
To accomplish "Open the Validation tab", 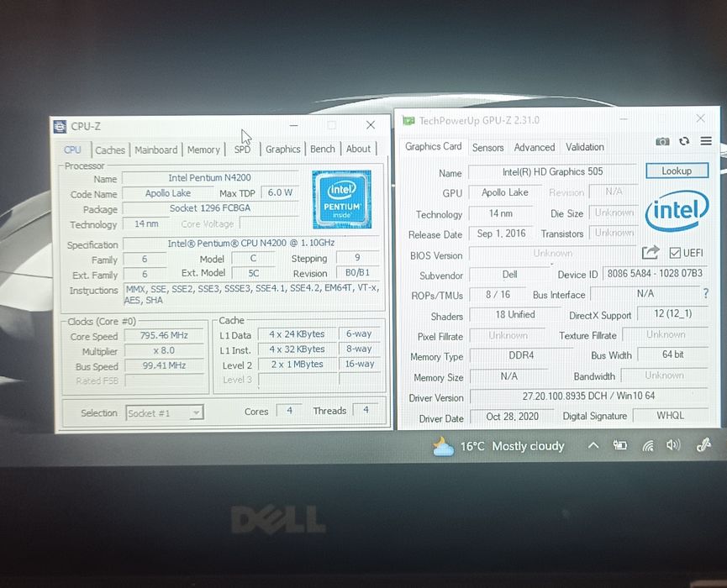I will [585, 147].
